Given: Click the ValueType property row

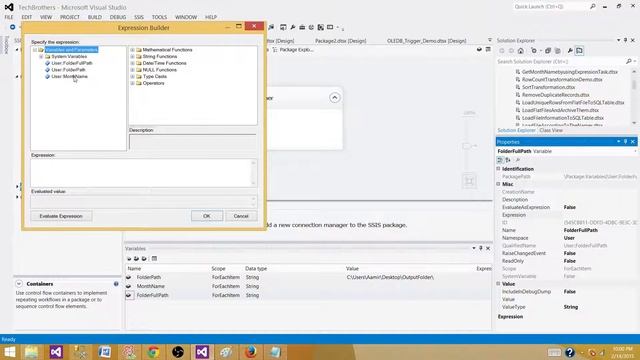Looking at the screenshot, I should coord(567,307).
